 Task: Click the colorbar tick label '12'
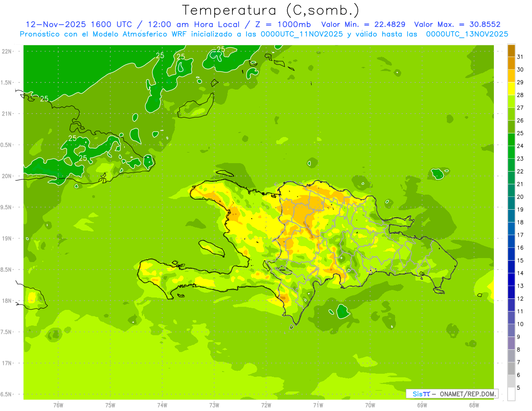point(520,298)
